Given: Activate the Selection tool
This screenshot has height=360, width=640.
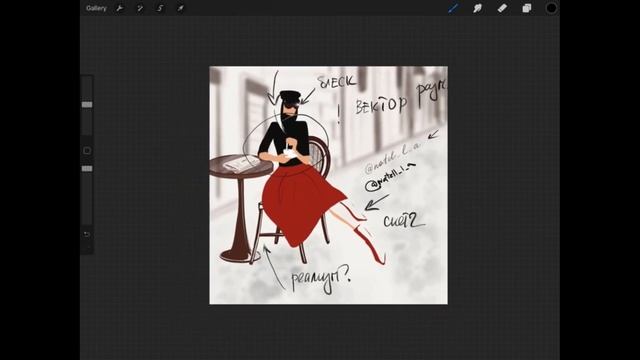Looking at the screenshot, I should (x=160, y=8).
